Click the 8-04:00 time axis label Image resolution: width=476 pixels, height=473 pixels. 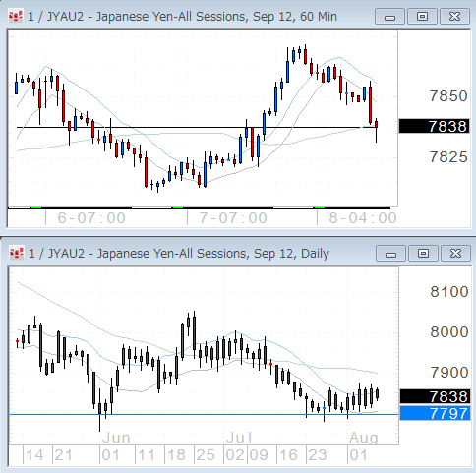[363, 218]
